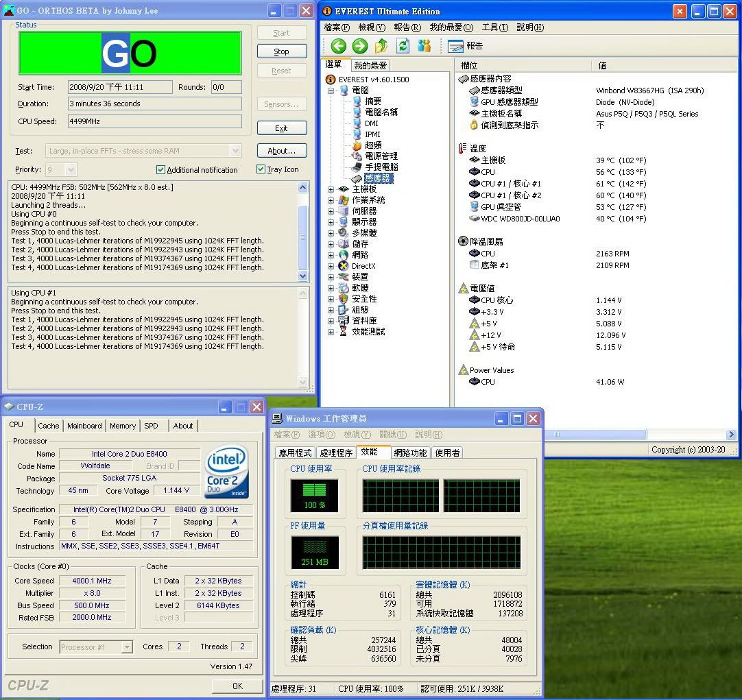The height and width of the screenshot is (700, 742).
Task: Toggle the Tray Icon checkbox
Action: point(261,169)
